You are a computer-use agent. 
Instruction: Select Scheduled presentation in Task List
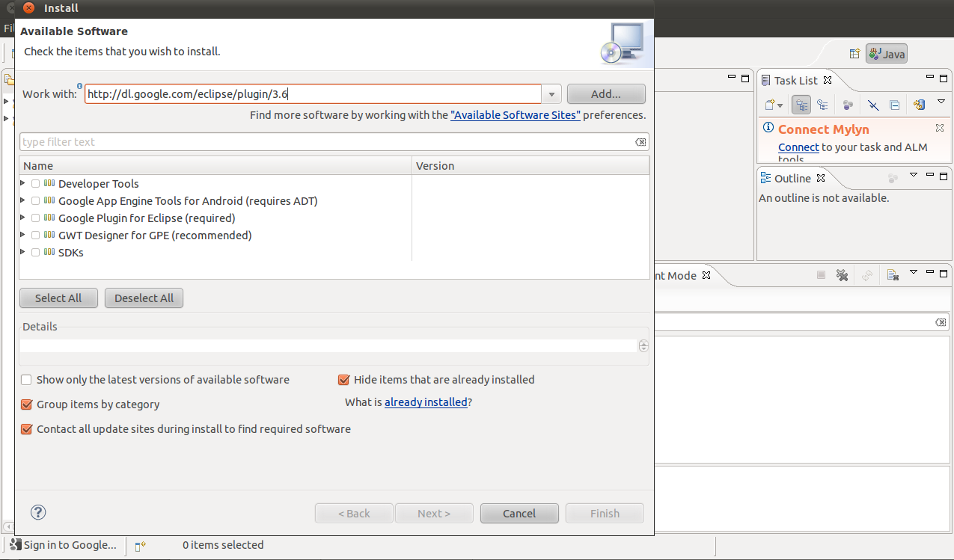pos(823,105)
